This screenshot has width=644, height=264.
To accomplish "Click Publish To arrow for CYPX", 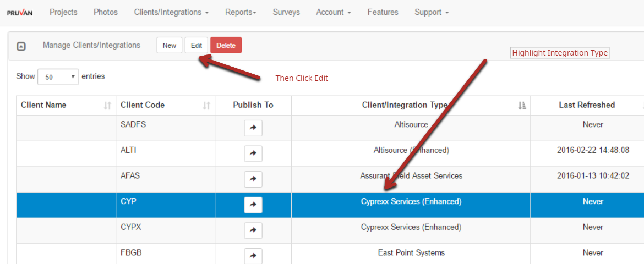I will pyautogui.click(x=253, y=230).
